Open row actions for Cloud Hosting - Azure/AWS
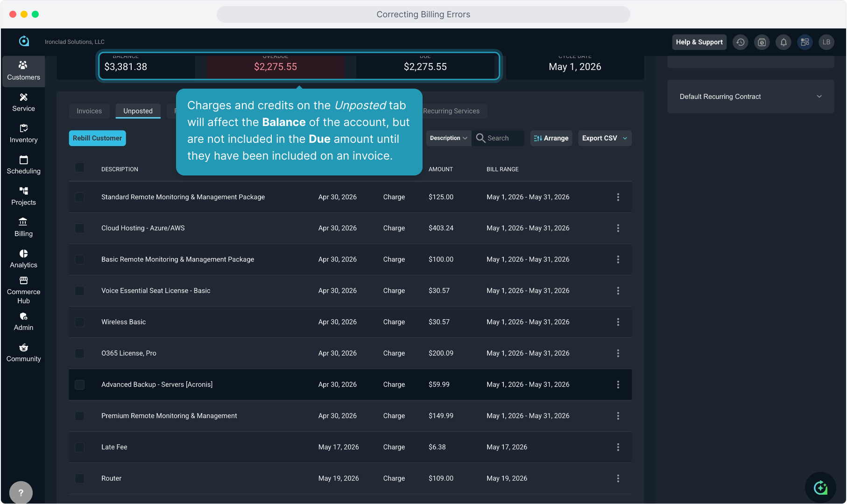847x504 pixels. 618,228
